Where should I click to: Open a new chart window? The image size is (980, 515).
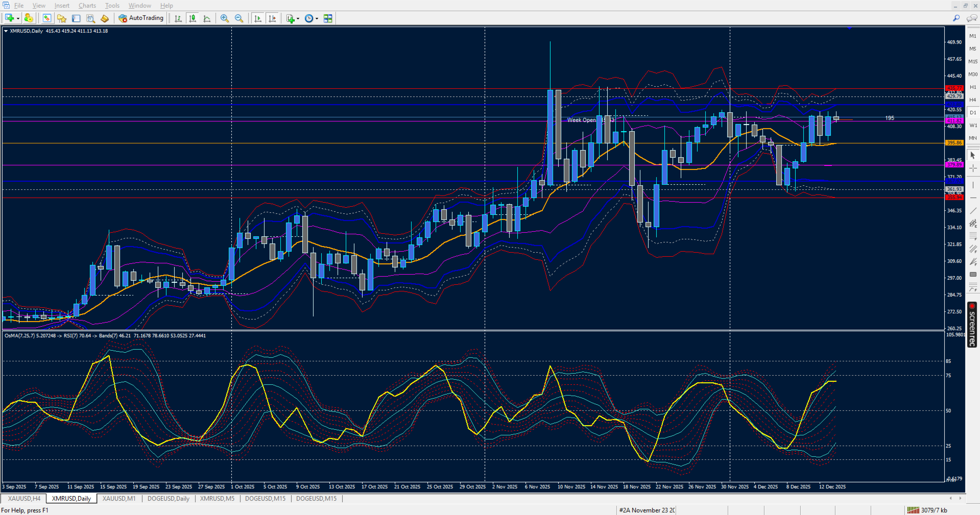tap(9, 18)
